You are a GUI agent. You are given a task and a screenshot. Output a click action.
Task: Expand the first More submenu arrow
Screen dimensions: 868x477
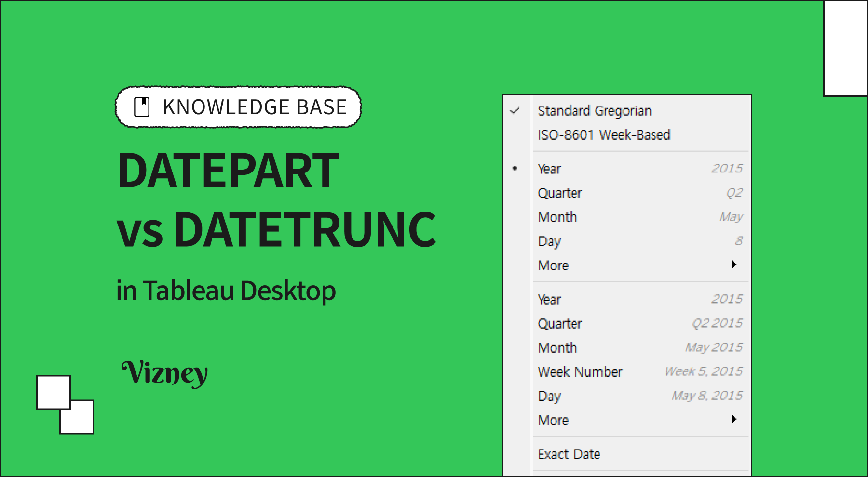tap(734, 265)
